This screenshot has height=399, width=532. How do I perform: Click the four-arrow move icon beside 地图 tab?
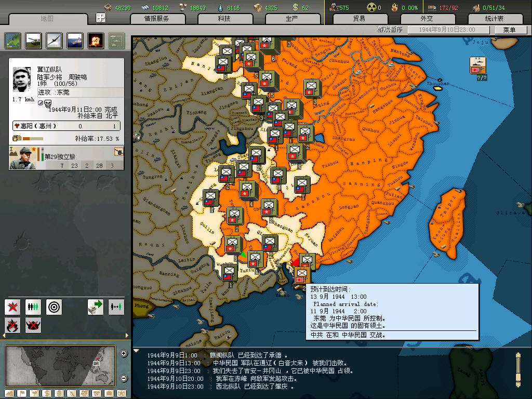101,18
